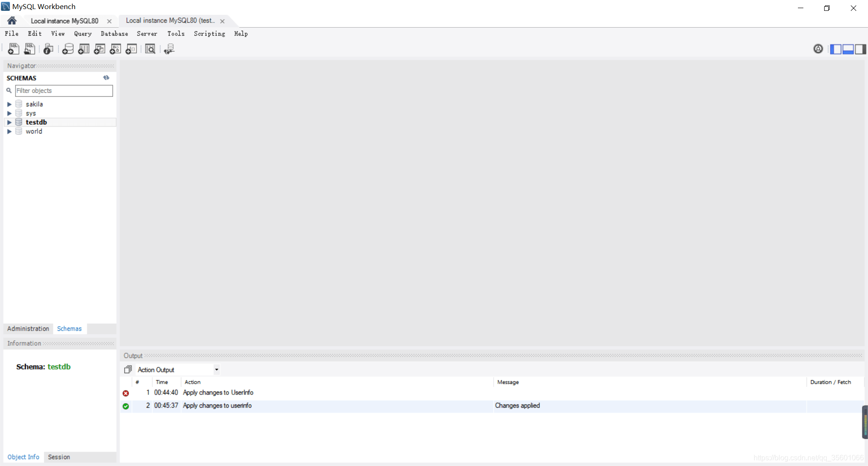Switch to the Schemas tab

click(69, 328)
